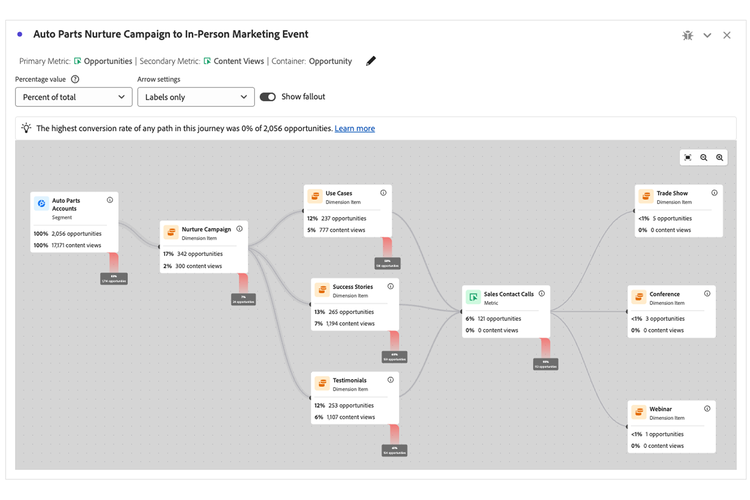Image resolution: width=750 pixels, height=500 pixels.
Task: Click the Conference dimension icon
Action: point(639,297)
